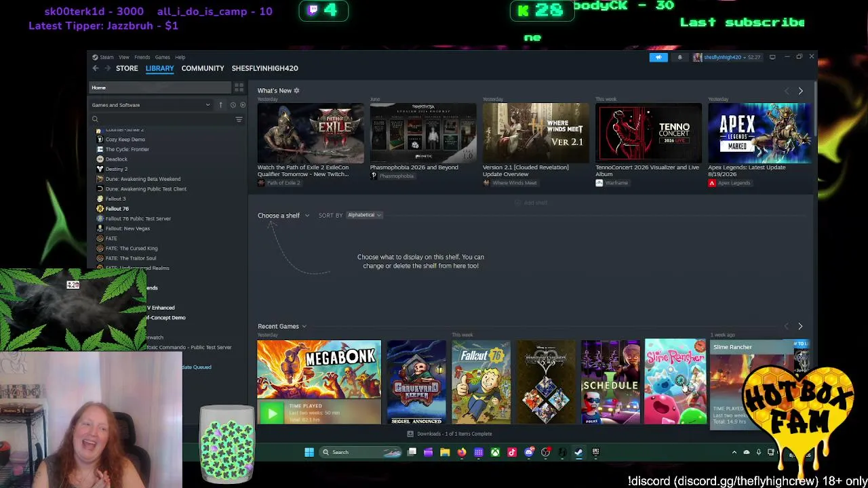Open the Fallout 76 cover in Recent Games
The height and width of the screenshot is (488, 868).
[x=481, y=382]
